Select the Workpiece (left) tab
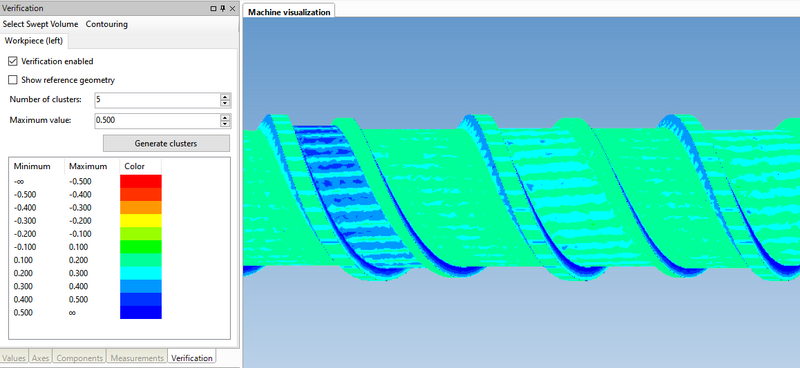Image resolution: width=800 pixels, height=368 pixels. click(34, 41)
